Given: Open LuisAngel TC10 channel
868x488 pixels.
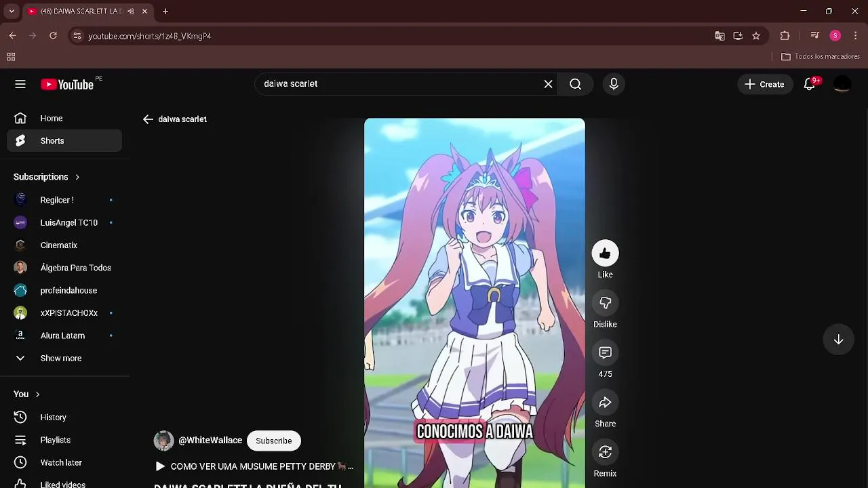Looking at the screenshot, I should click(64, 222).
